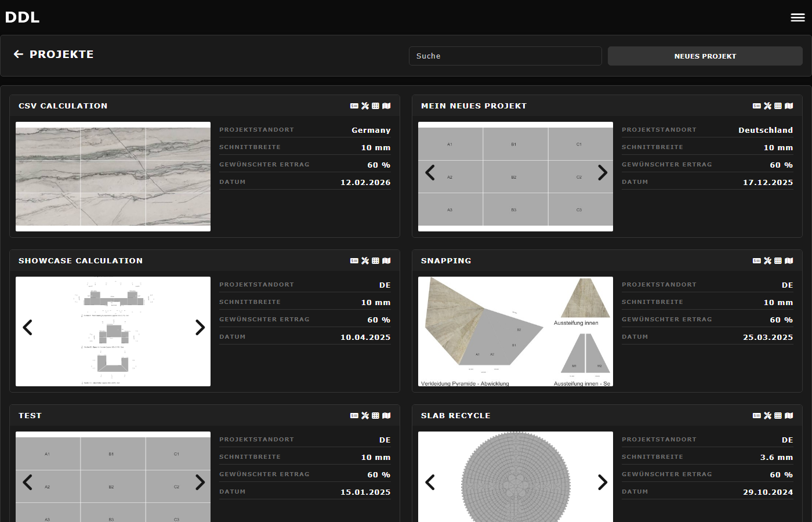Screen dimensions: 812x522
Task: Open the pricing icon on Slab Recycle
Action: 756,415
